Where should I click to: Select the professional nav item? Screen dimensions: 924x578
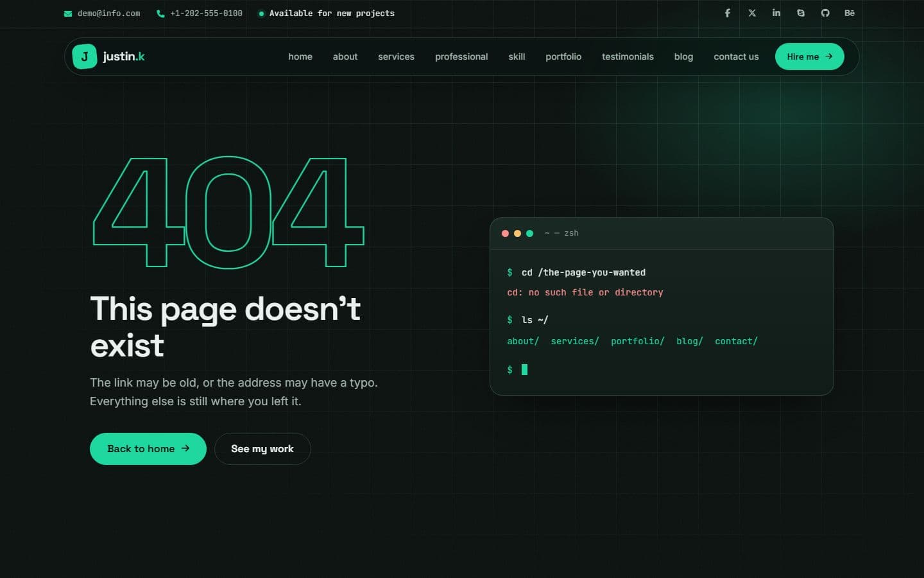click(x=461, y=57)
